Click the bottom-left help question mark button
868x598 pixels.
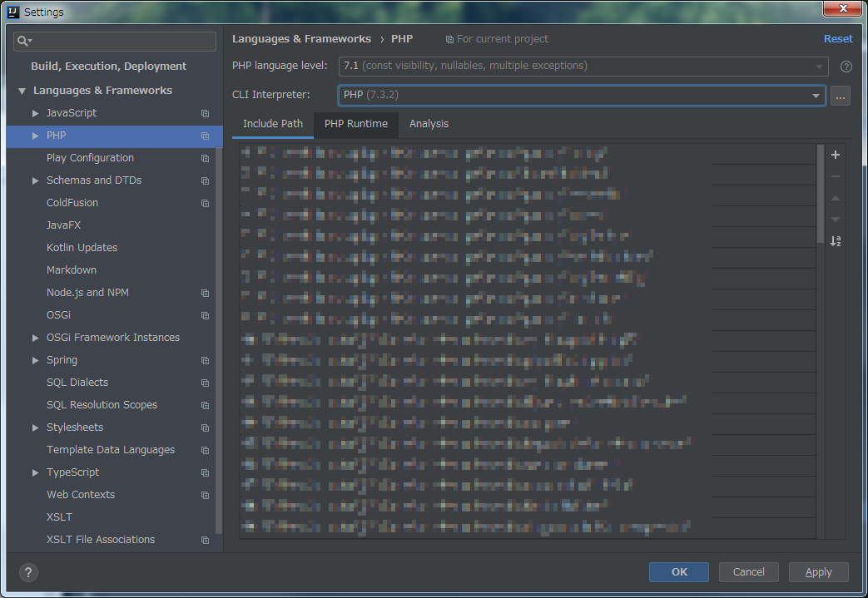[x=28, y=572]
